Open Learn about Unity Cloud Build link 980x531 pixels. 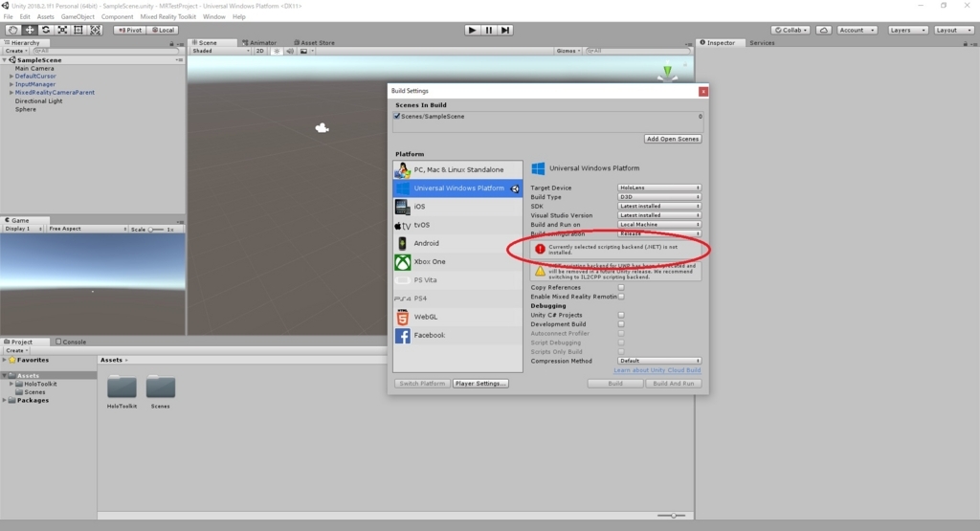click(x=657, y=370)
